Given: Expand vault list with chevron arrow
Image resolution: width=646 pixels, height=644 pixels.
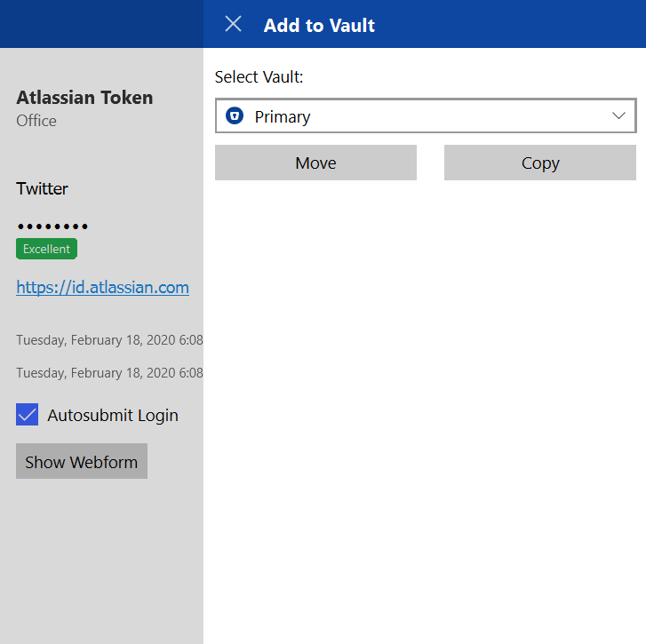Looking at the screenshot, I should pyautogui.click(x=618, y=115).
